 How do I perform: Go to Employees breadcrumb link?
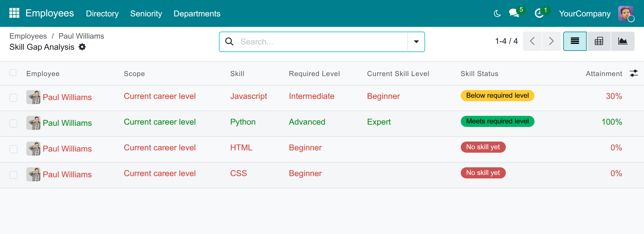pyautogui.click(x=28, y=36)
